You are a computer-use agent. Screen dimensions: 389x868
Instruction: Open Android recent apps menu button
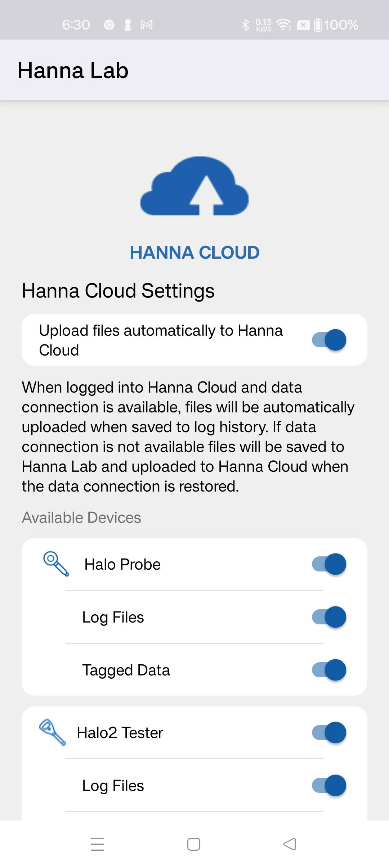coord(97,844)
